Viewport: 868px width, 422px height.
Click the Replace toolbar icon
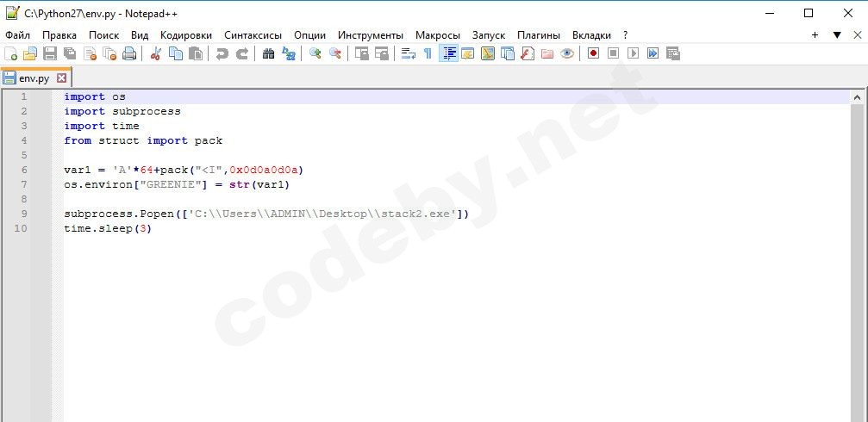point(289,53)
